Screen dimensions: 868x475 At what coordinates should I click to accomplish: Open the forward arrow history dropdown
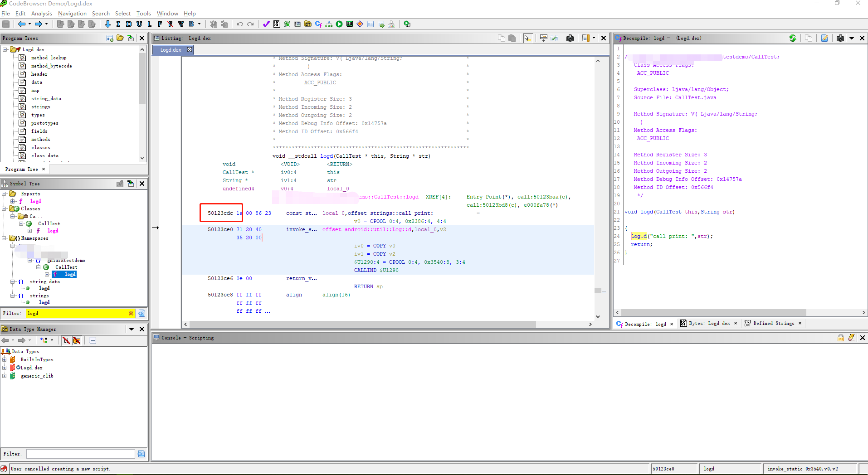pyautogui.click(x=46, y=24)
